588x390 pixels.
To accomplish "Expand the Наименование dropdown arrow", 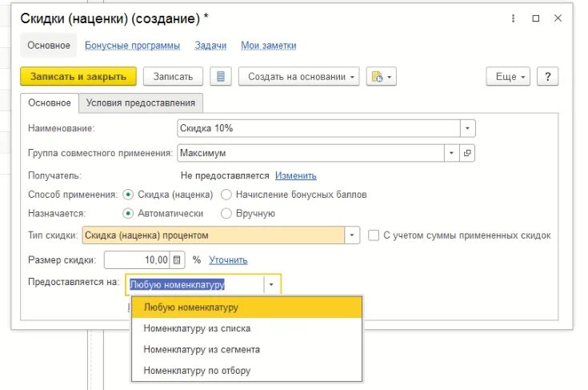I will [x=468, y=128].
